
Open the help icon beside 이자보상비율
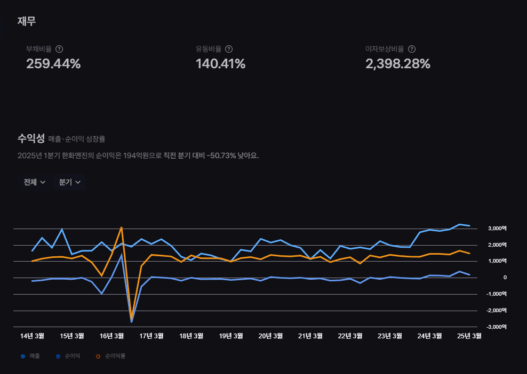click(411, 49)
